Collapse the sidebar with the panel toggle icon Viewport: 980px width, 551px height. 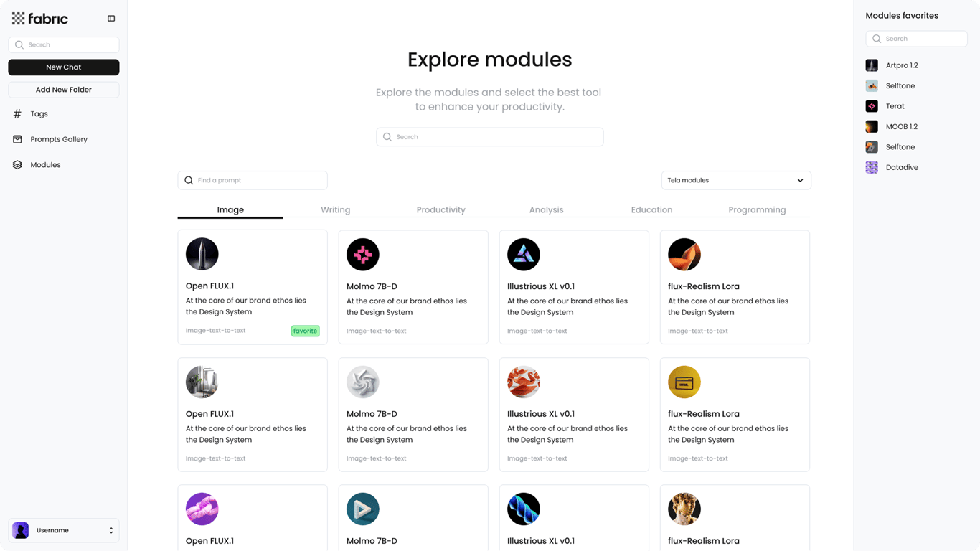coord(111,19)
